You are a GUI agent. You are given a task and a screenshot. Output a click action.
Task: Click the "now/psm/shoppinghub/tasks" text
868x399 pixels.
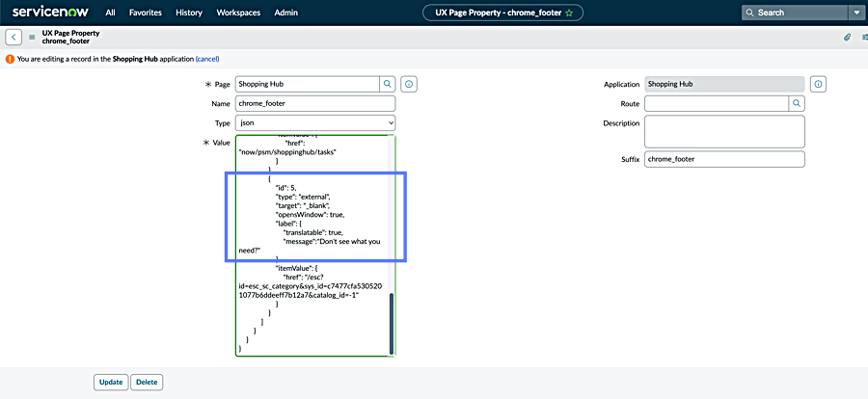point(287,151)
